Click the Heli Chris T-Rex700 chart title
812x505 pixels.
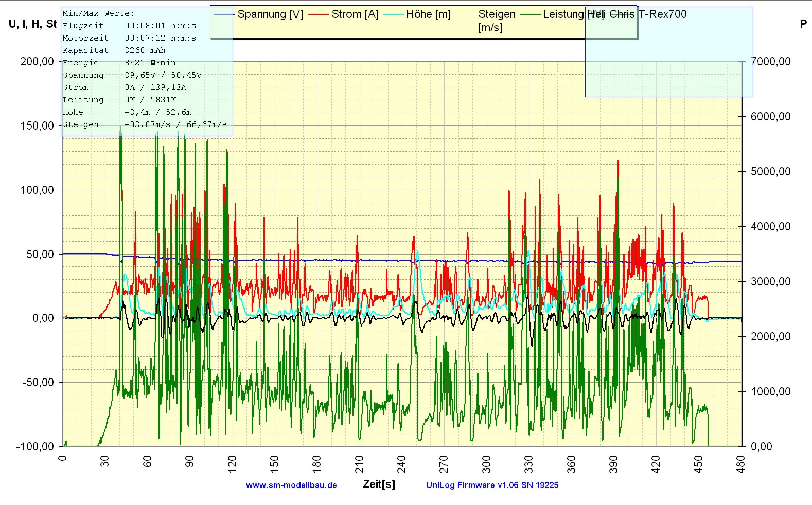[637, 14]
